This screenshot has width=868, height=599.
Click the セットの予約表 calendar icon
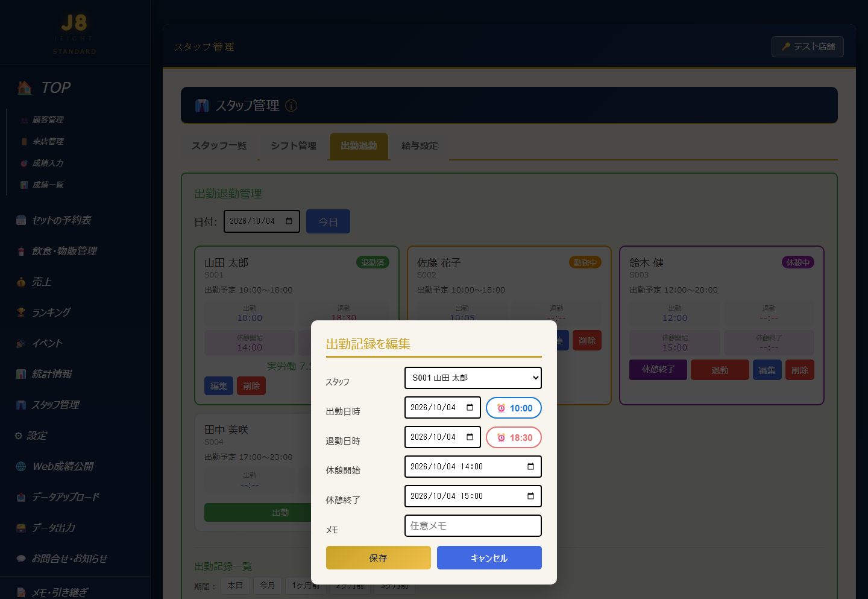pyautogui.click(x=21, y=220)
